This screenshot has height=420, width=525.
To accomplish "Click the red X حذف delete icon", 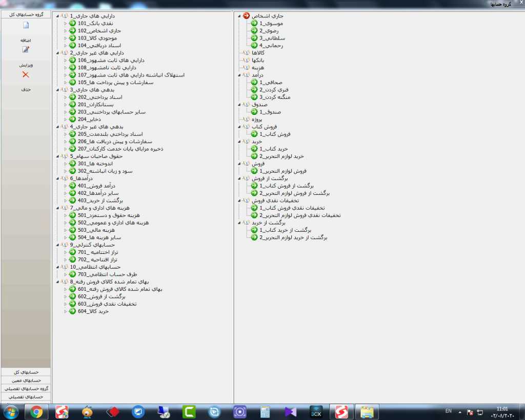I will point(26,75).
